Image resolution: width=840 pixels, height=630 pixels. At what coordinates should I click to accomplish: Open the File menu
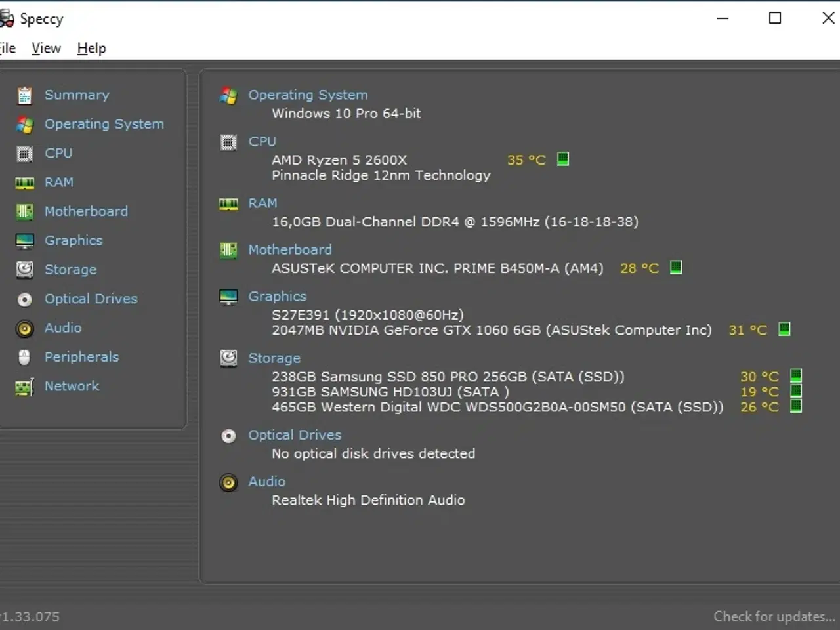7,48
